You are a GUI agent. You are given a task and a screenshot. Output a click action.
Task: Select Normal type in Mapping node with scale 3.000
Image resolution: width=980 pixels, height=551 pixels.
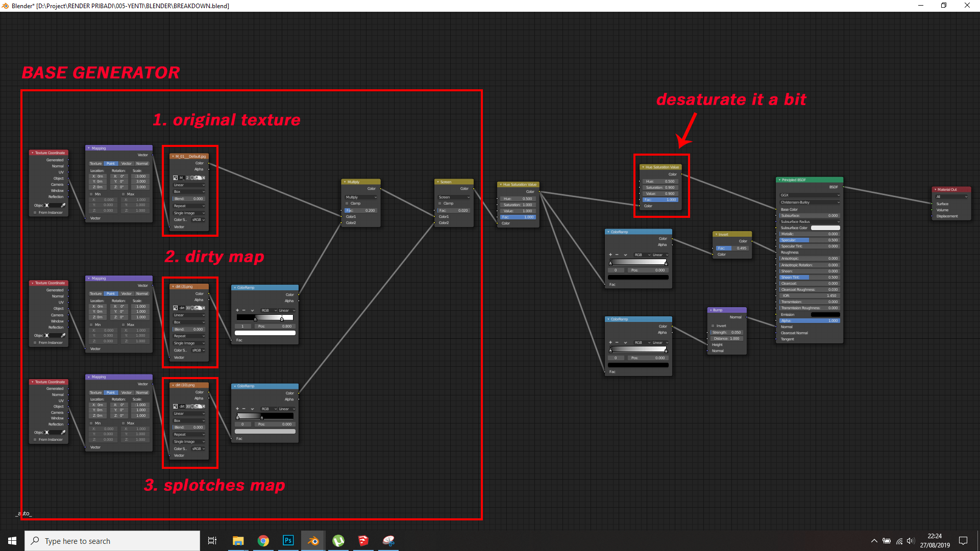tap(142, 164)
